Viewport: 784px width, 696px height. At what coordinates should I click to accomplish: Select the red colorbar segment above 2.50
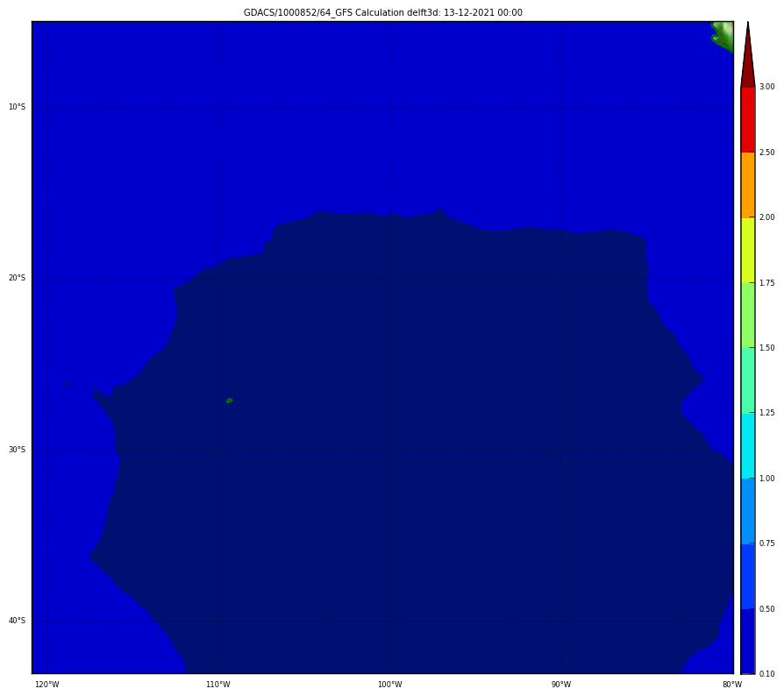click(747, 119)
